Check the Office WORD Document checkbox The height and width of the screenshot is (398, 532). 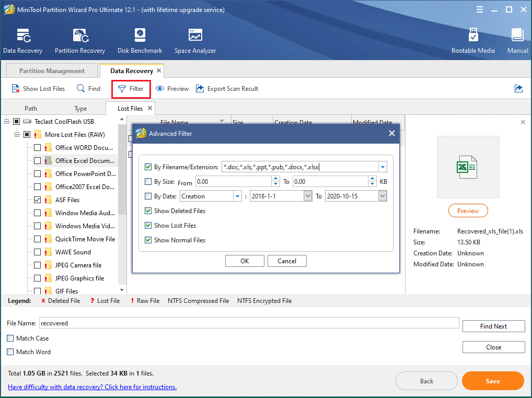pos(37,147)
